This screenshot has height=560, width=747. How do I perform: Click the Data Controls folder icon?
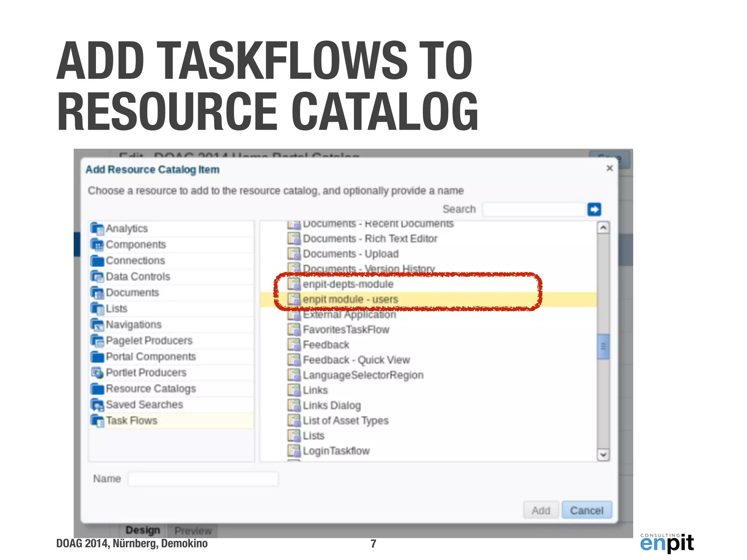97,277
